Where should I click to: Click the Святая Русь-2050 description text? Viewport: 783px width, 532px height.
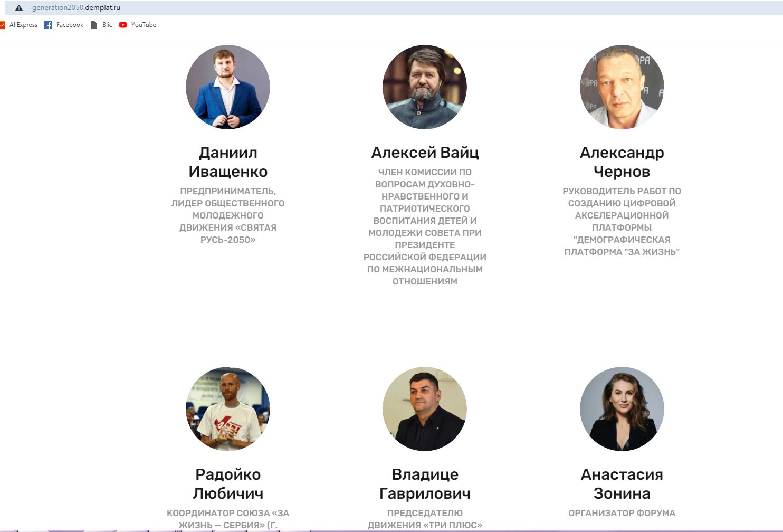(228, 215)
